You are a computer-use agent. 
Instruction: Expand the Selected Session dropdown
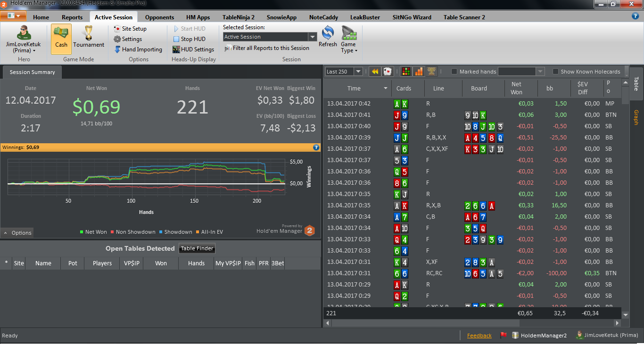pyautogui.click(x=312, y=37)
